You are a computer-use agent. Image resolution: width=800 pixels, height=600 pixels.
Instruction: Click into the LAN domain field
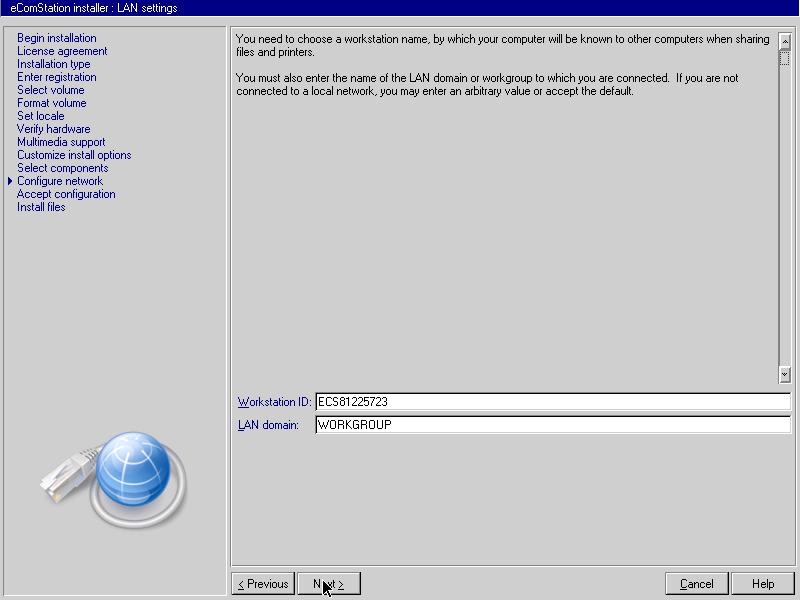point(553,424)
